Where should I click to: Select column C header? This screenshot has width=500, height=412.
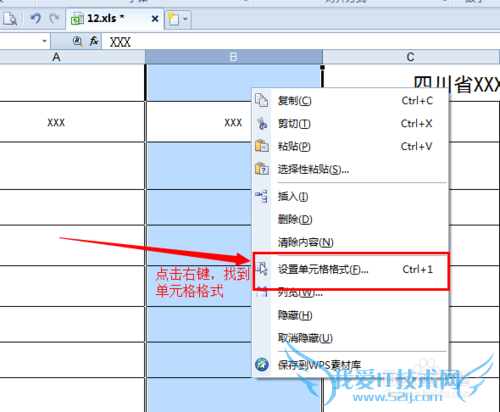click(x=411, y=57)
